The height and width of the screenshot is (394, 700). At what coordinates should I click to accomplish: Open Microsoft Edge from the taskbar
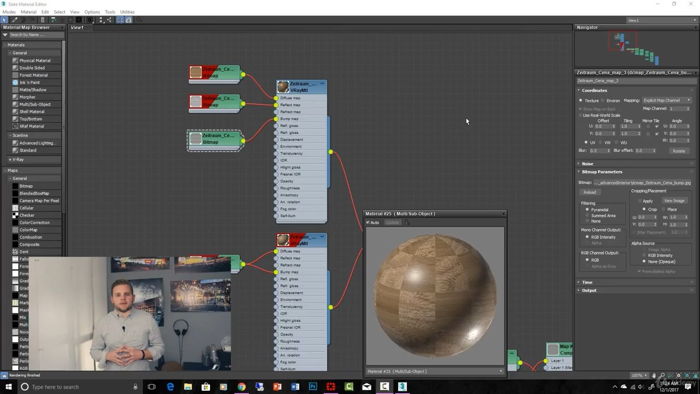(x=170, y=386)
